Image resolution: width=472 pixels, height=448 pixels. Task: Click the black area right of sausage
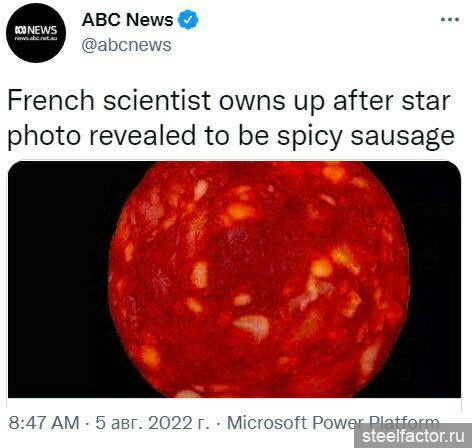[435, 280]
